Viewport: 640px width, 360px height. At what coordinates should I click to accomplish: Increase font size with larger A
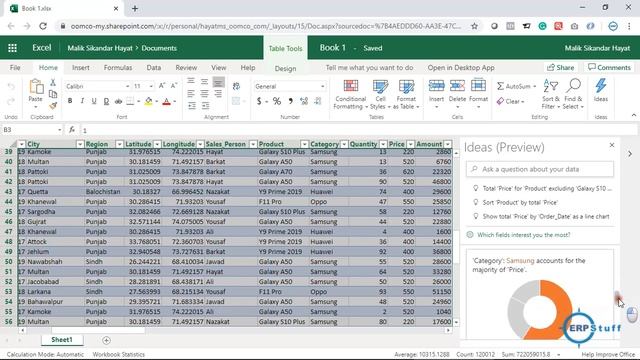[162, 86]
